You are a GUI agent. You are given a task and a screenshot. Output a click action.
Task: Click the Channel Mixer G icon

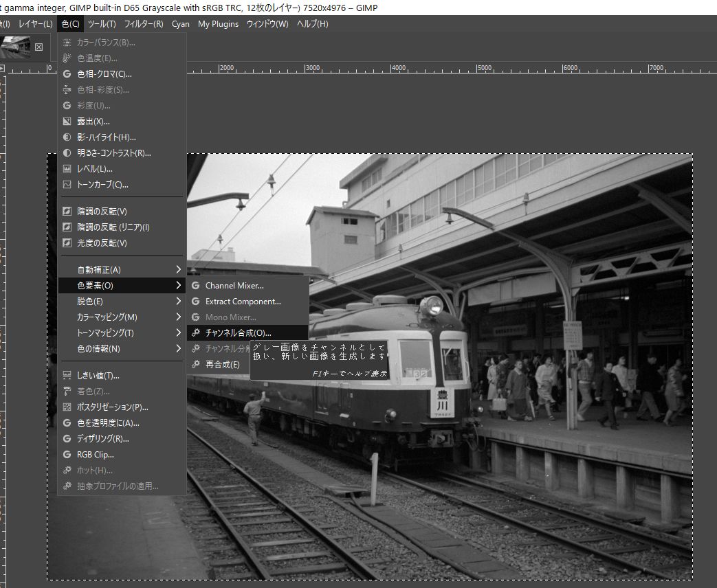pos(196,286)
